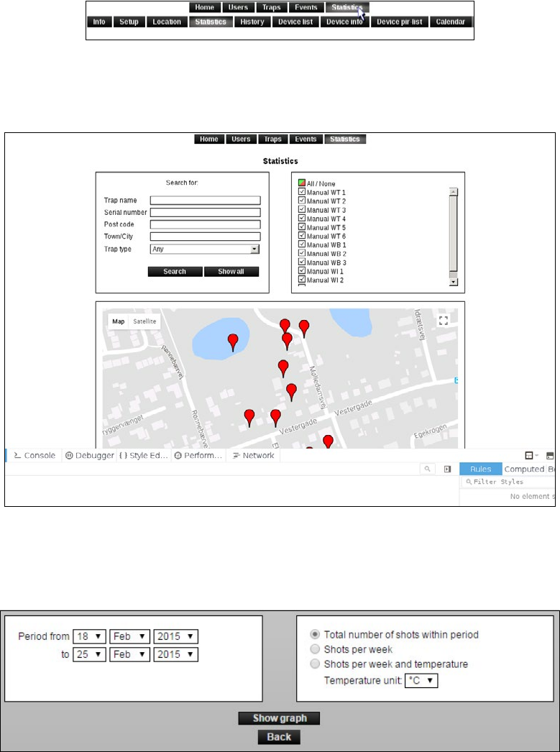Open the Device list submenu item
This screenshot has width=560, height=752.
296,22
